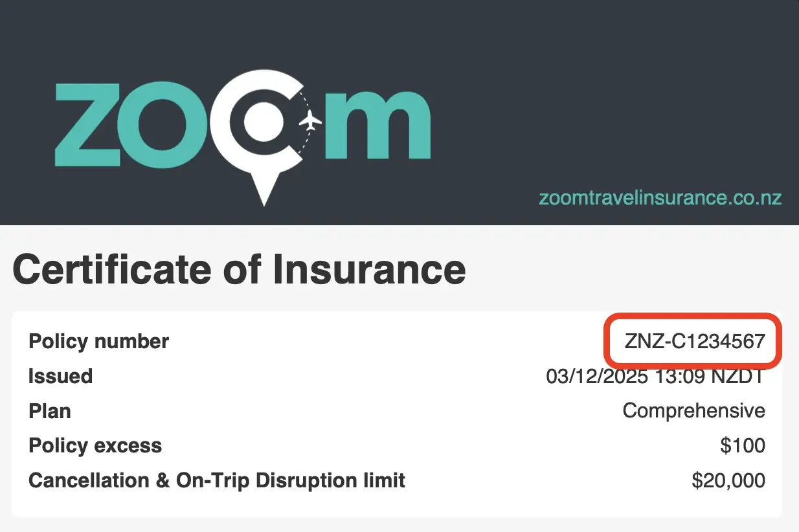Click the Policy excess label
Viewport: 799px width, 532px height.
(95, 446)
